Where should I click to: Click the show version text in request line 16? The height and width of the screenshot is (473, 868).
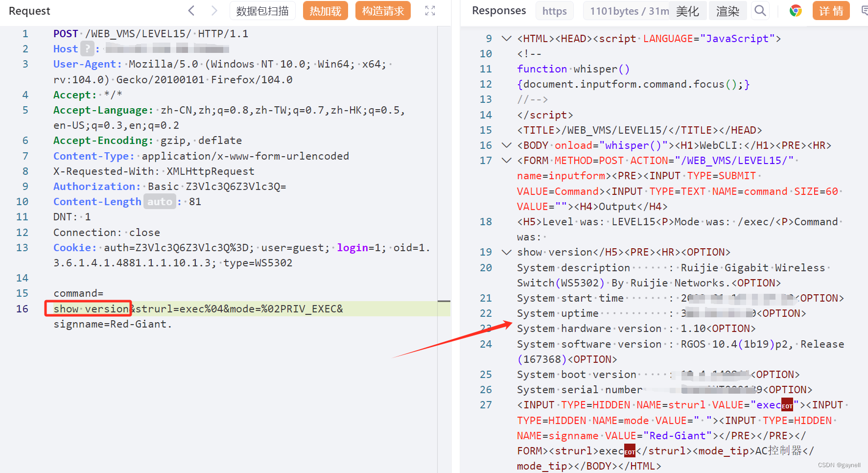pyautogui.click(x=91, y=308)
